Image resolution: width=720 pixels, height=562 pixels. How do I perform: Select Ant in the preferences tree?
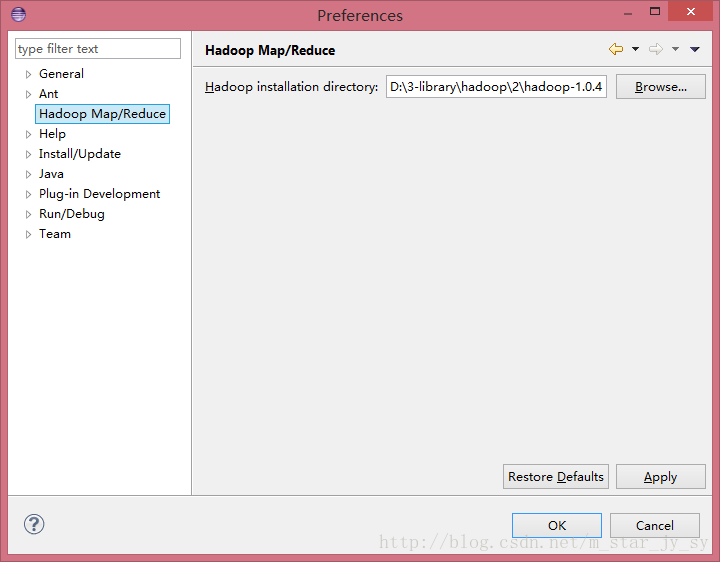pos(48,94)
